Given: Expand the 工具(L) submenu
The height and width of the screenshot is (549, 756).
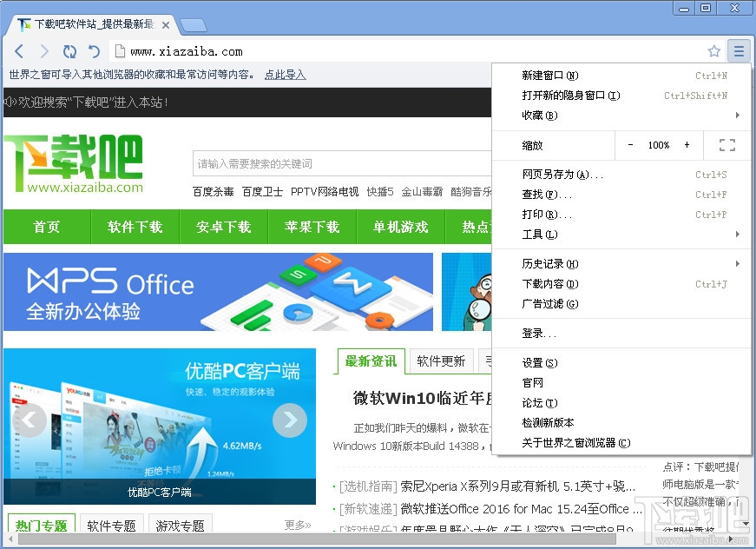Looking at the screenshot, I should (621, 235).
